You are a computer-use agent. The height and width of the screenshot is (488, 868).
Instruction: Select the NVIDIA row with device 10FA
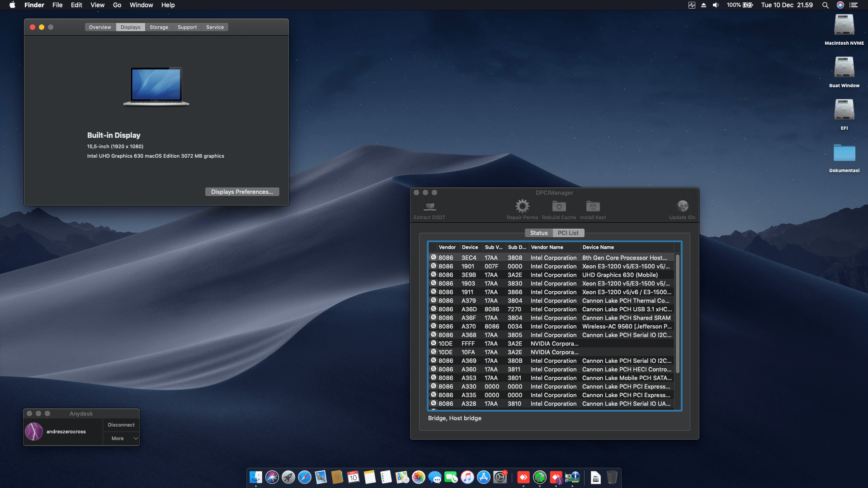pyautogui.click(x=552, y=352)
